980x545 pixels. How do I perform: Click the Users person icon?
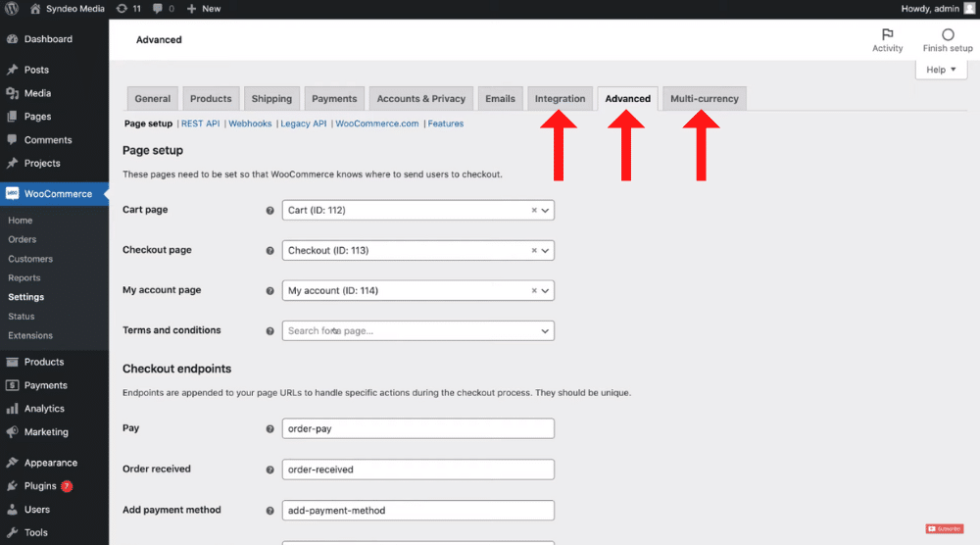click(12, 510)
